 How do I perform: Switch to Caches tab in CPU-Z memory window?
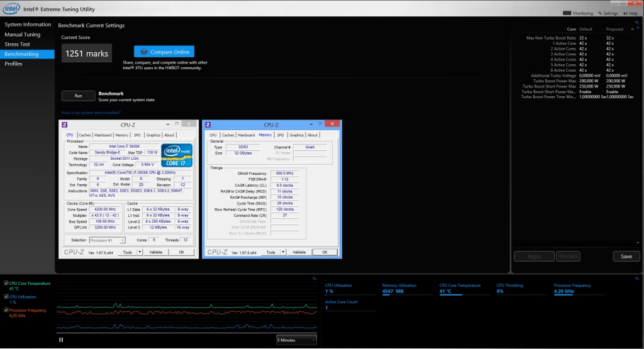(x=228, y=135)
